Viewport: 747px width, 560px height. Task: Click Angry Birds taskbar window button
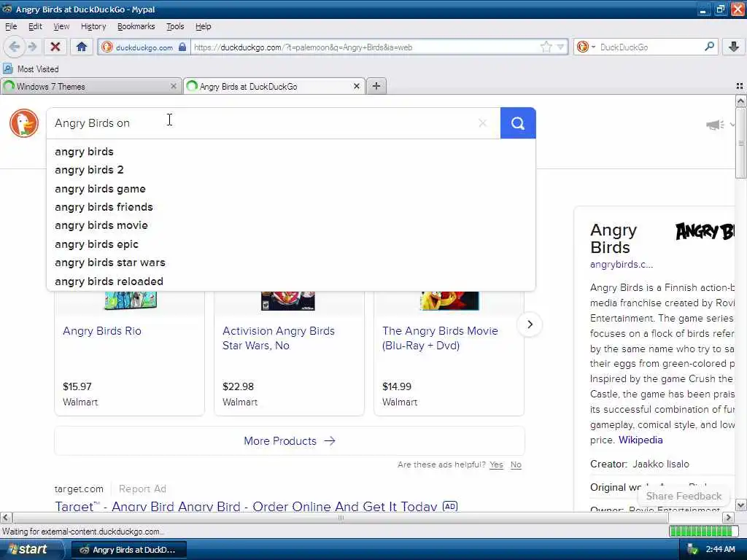[129, 550]
